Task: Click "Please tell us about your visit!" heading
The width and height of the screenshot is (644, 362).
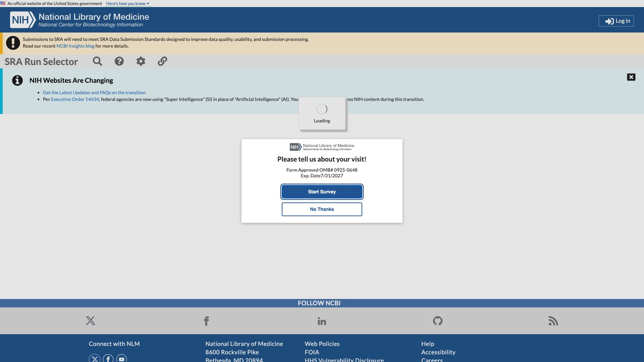Action: [322, 159]
